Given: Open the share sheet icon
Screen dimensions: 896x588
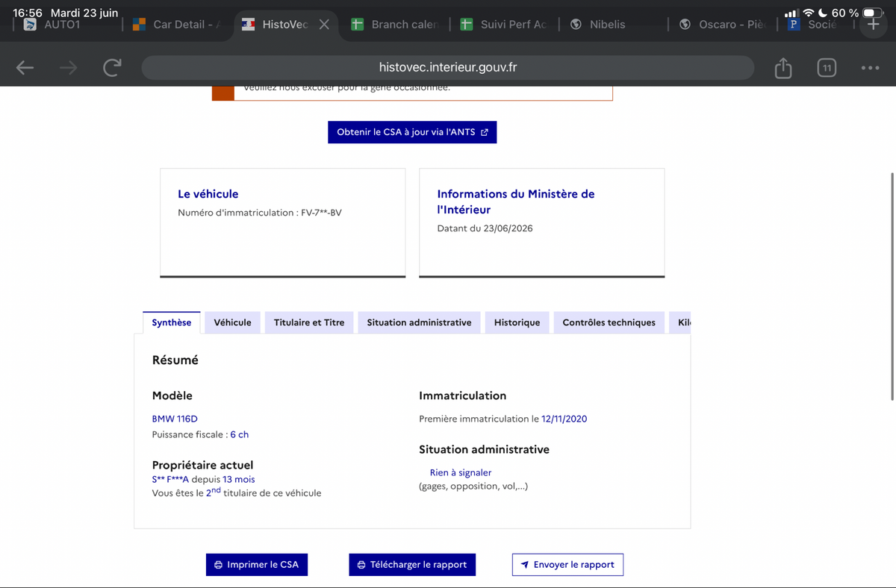Looking at the screenshot, I should [x=783, y=68].
